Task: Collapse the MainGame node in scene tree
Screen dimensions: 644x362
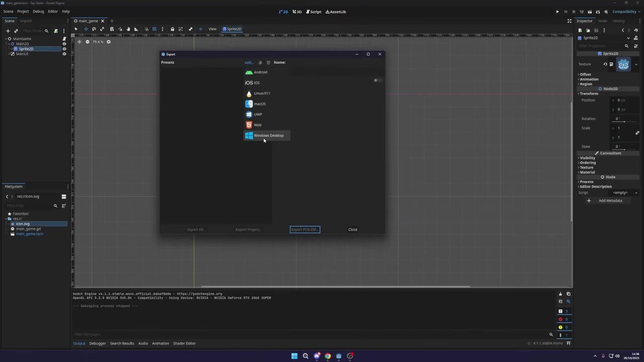Action: click(x=6, y=39)
